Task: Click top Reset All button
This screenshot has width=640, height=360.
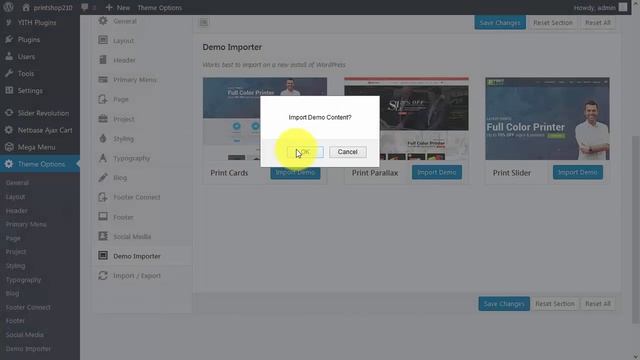Action: coord(598,22)
